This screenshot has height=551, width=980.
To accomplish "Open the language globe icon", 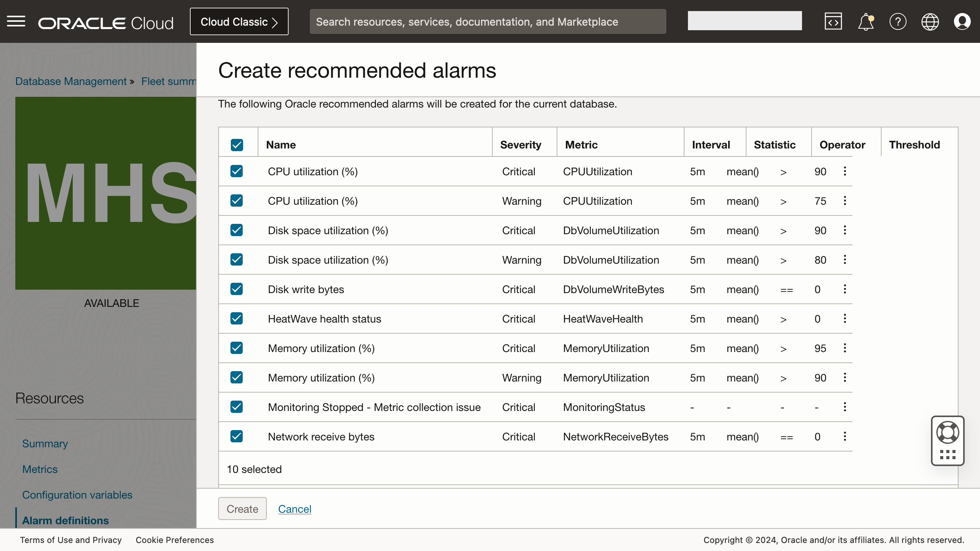I will coord(930,21).
